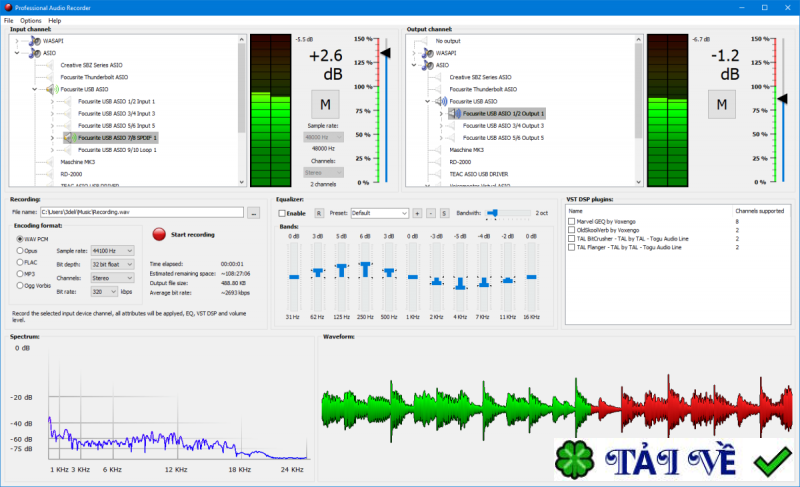Screen dimensions: 800x487
Task: Select the FLAC encoding format
Action: click(21, 262)
